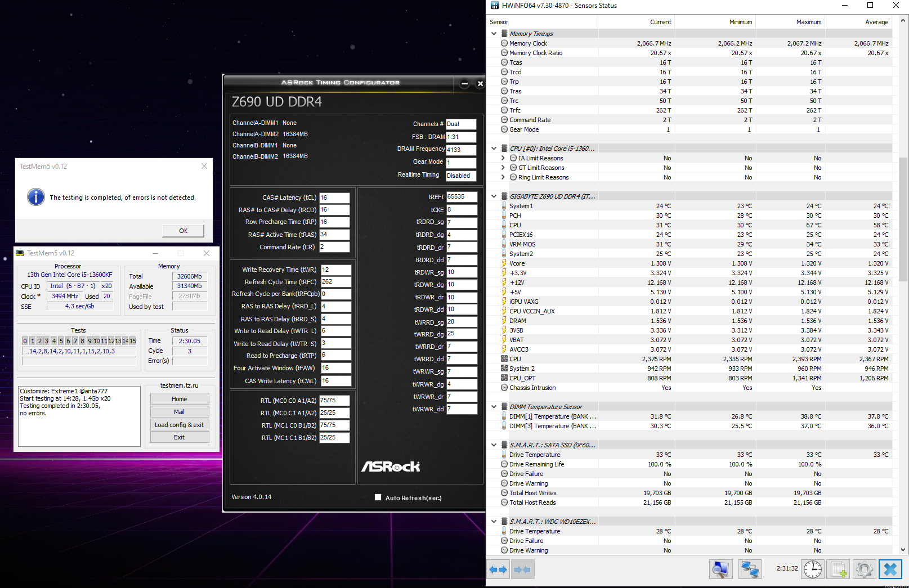
Task: Expand Ring Limit Reasons
Action: point(503,177)
